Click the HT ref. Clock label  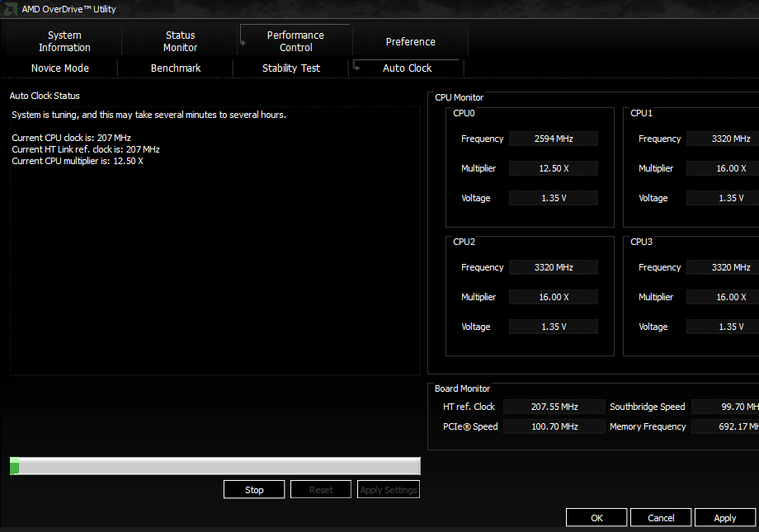(x=469, y=407)
